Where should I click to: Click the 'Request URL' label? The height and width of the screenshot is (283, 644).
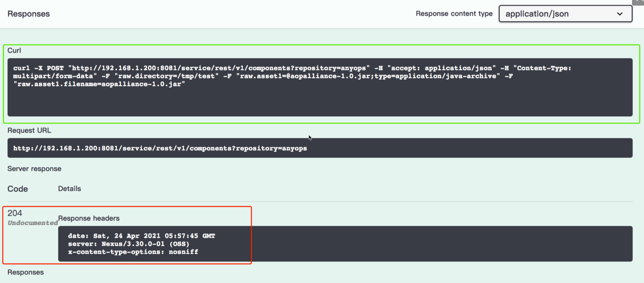(29, 130)
